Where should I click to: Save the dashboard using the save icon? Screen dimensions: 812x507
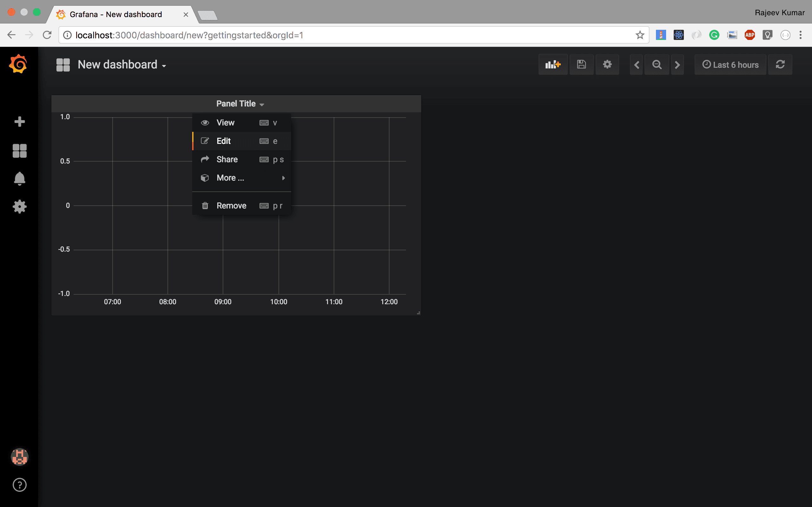click(581, 64)
